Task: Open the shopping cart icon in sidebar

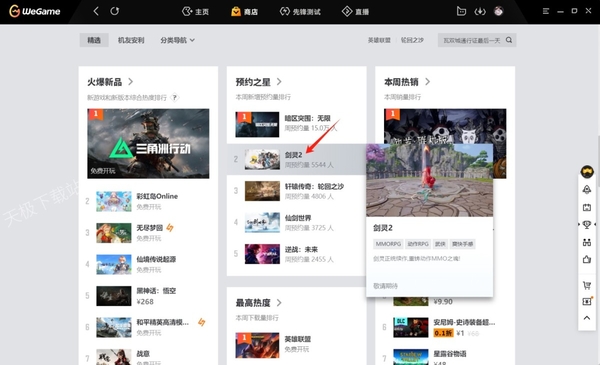Action: (x=587, y=285)
